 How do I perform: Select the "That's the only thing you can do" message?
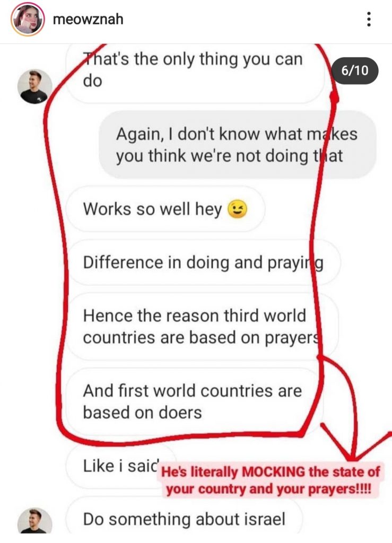pyautogui.click(x=196, y=73)
